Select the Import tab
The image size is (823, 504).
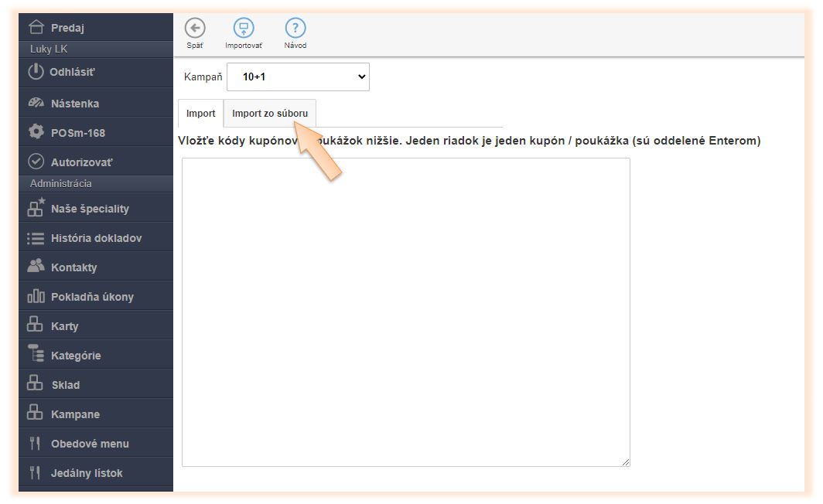click(x=201, y=114)
